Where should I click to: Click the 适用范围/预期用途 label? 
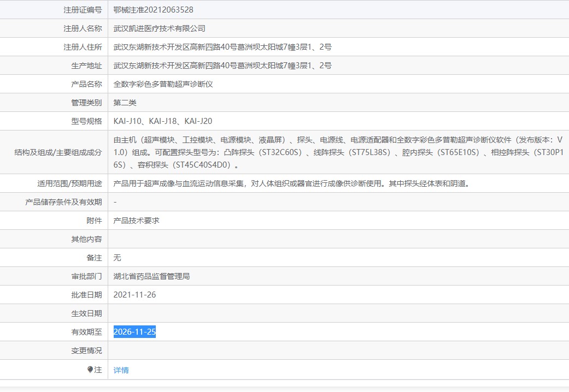(x=69, y=183)
